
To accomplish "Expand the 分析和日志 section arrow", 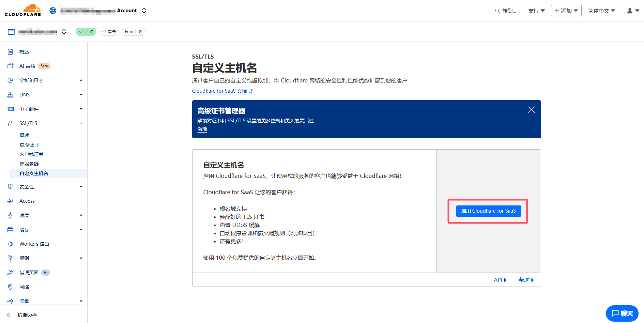I will pyautogui.click(x=81, y=80).
